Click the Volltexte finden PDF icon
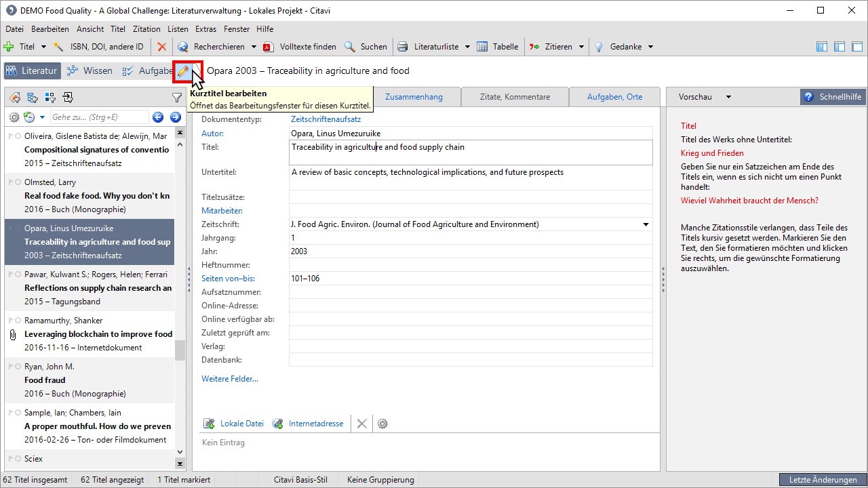 pos(268,47)
